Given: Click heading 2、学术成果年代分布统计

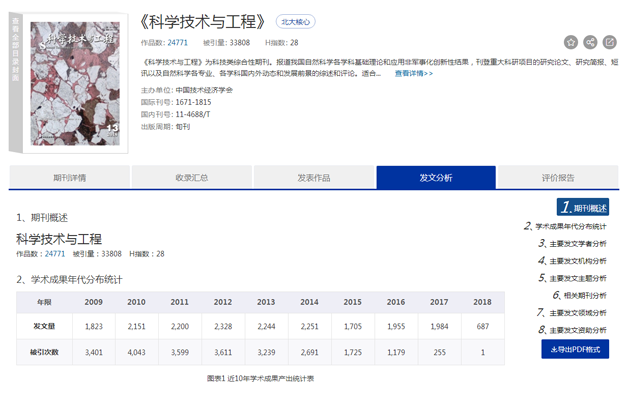Looking at the screenshot, I should (x=69, y=280).
